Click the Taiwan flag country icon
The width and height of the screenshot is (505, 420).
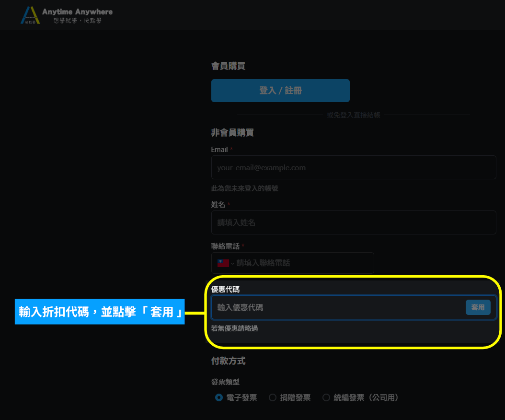pyautogui.click(x=223, y=263)
